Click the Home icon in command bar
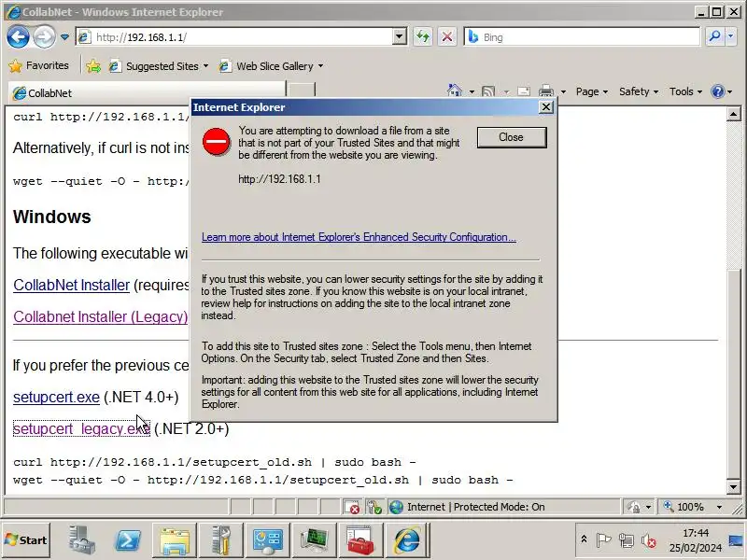Screen dimensions: 747x560 455,91
